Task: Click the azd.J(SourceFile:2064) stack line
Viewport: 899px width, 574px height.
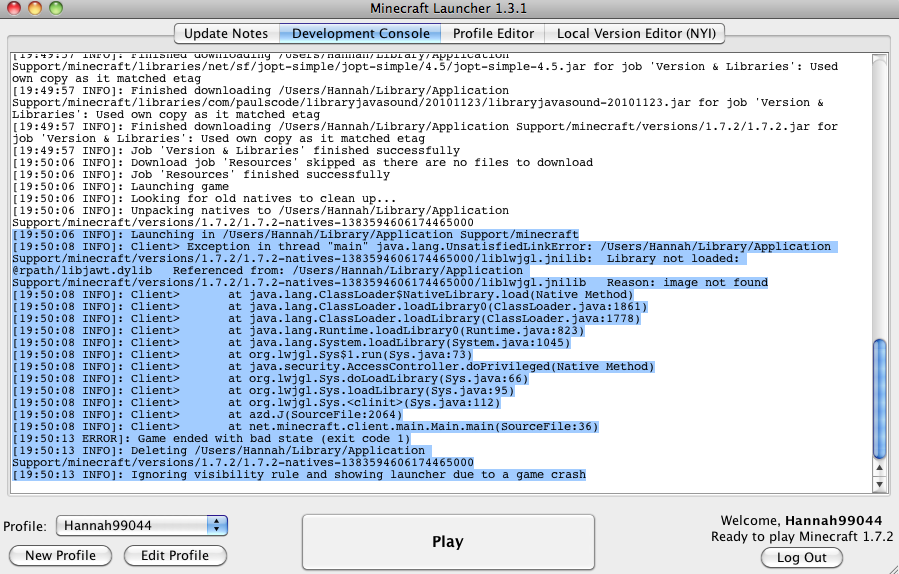Action: 208,415
